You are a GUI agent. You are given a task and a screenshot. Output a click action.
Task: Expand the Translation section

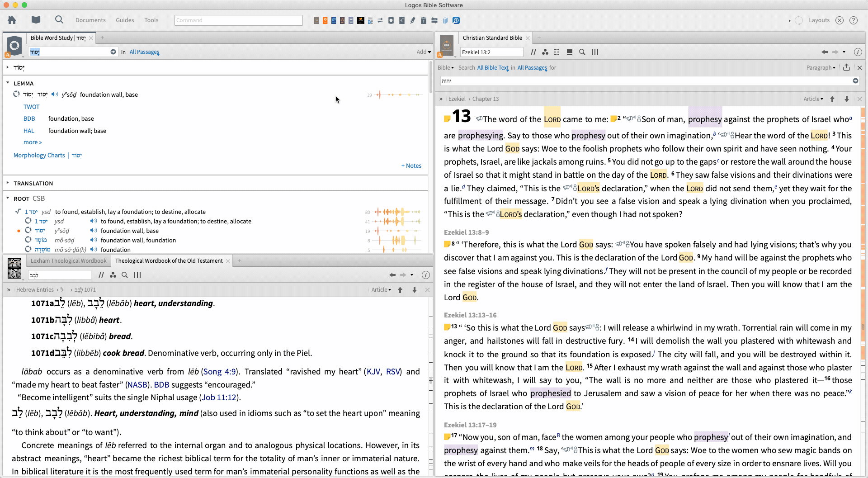pos(8,183)
